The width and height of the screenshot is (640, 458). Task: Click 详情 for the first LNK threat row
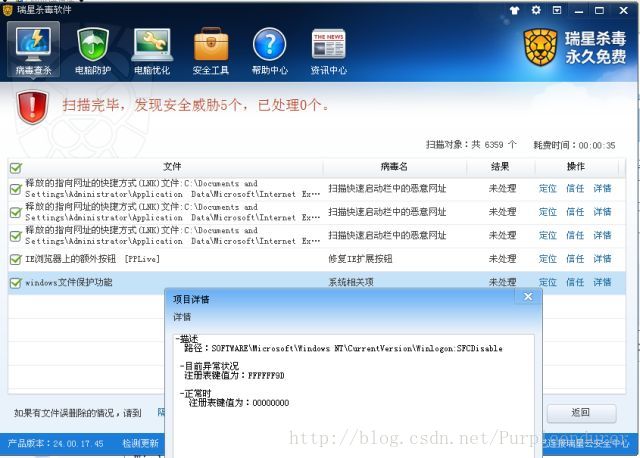[x=602, y=188]
